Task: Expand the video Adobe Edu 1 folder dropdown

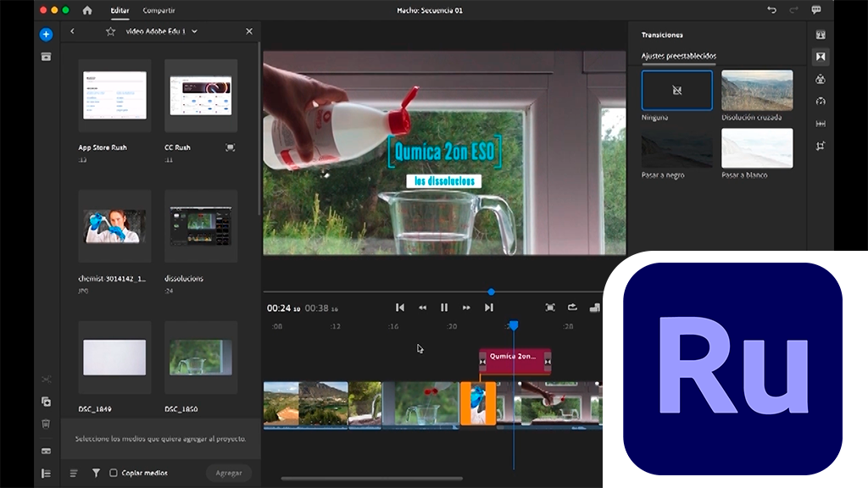Action: pyautogui.click(x=194, y=31)
